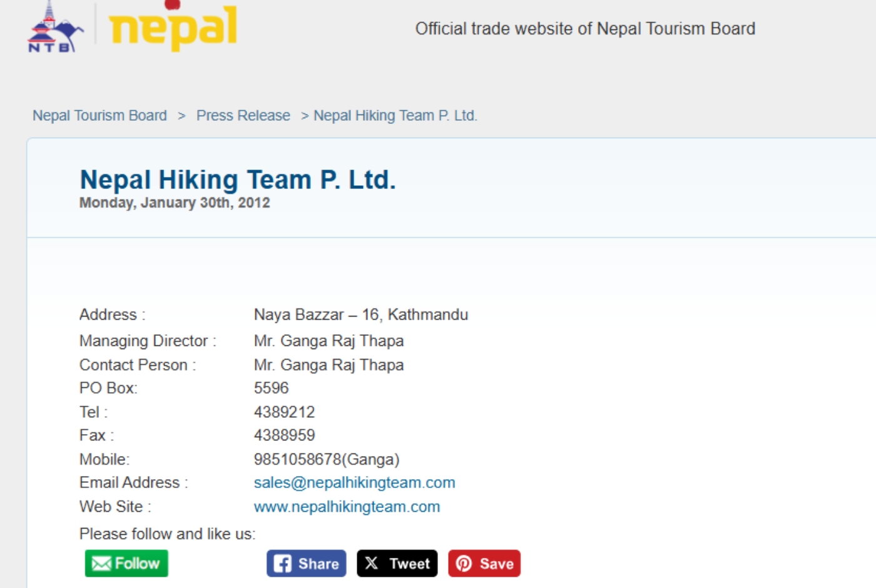Click the sales@nepalhikingteam.com email link
Viewport: 876px width, 588px height.
(354, 483)
